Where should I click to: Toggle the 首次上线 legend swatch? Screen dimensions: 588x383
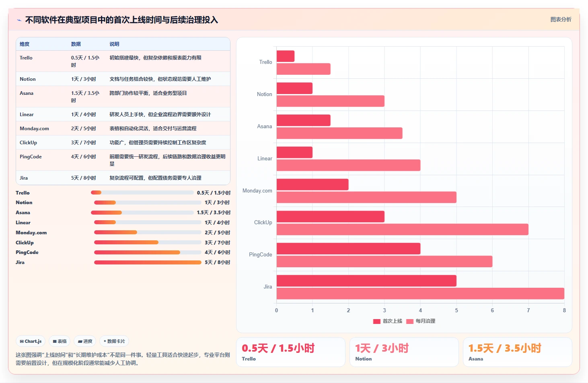(x=376, y=321)
